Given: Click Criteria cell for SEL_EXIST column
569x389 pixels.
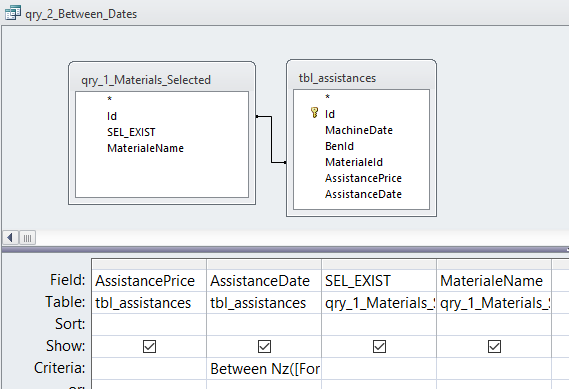Looking at the screenshot, I should pyautogui.click(x=379, y=369).
